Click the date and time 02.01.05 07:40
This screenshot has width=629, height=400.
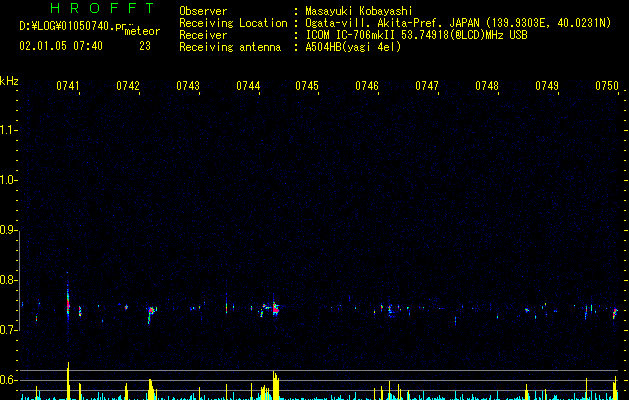(x=61, y=46)
